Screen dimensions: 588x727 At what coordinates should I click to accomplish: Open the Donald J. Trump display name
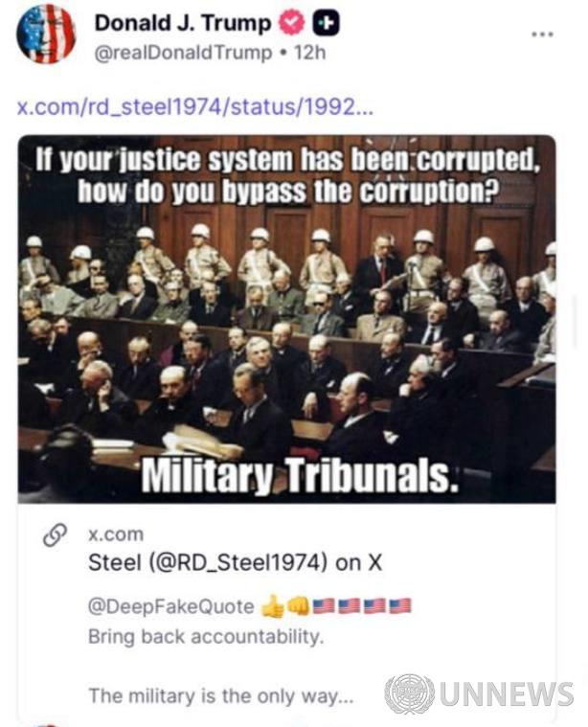pyautogui.click(x=183, y=23)
